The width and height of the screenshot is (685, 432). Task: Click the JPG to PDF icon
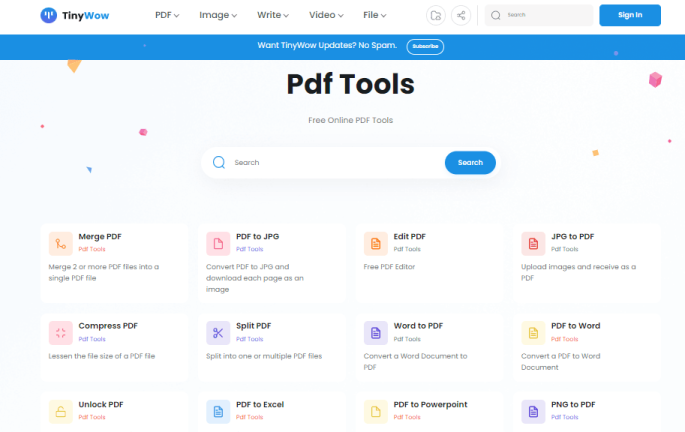(533, 243)
